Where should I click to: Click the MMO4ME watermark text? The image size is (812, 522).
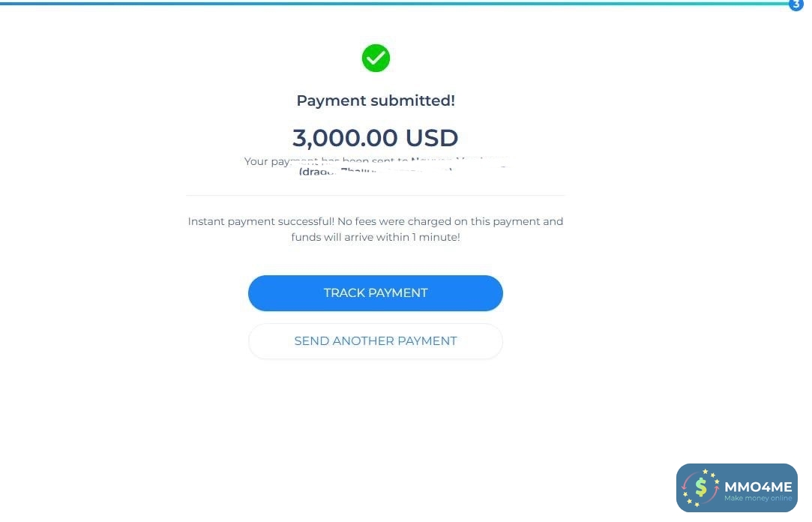click(x=758, y=486)
